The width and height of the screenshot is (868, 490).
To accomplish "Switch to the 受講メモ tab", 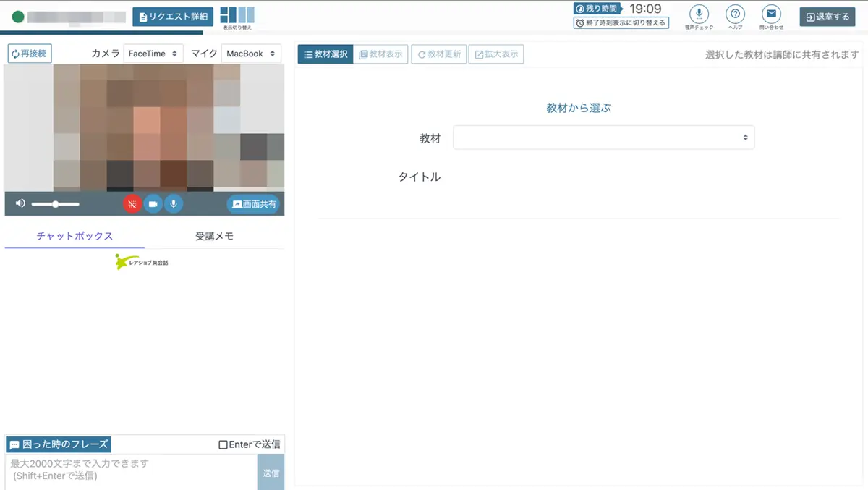I will coord(214,236).
